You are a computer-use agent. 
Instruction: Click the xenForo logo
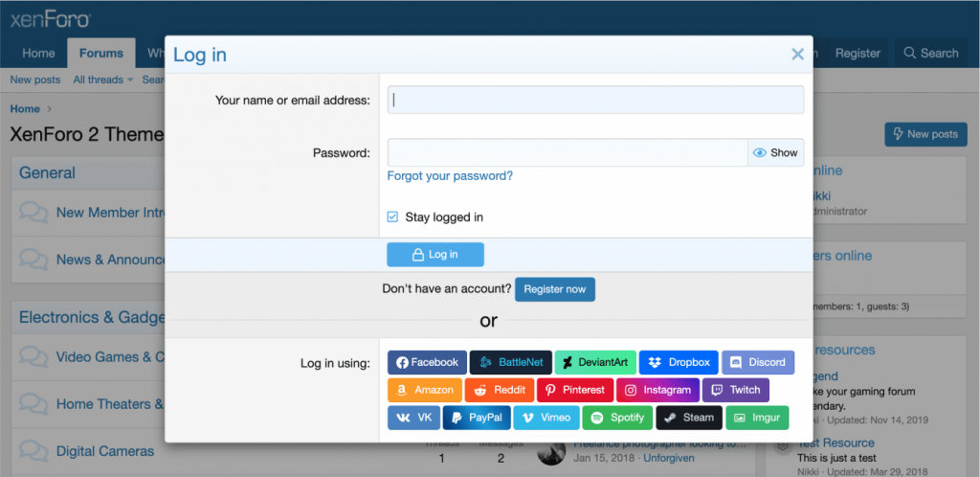point(52,19)
